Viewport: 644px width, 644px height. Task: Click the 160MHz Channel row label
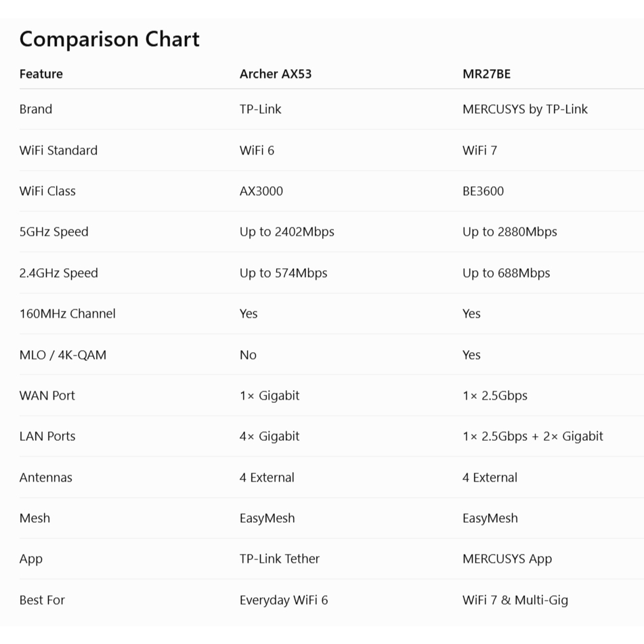click(x=67, y=314)
